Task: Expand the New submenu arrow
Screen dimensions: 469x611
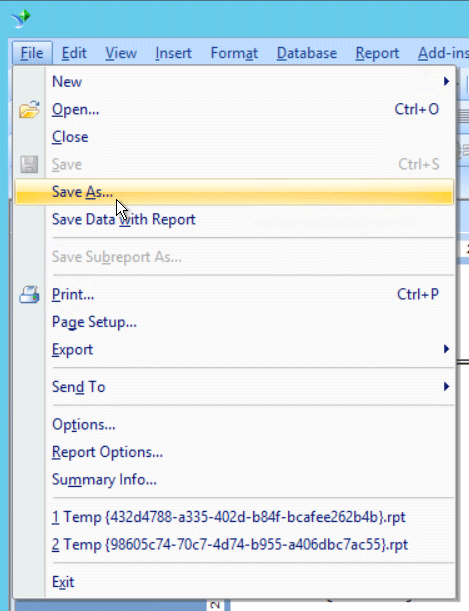Action: coord(446,81)
